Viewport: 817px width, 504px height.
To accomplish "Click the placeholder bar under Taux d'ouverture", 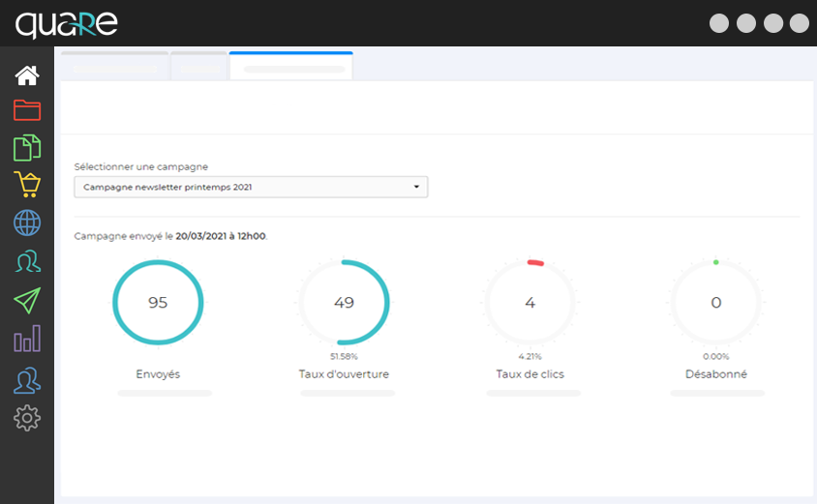I will 348,393.
